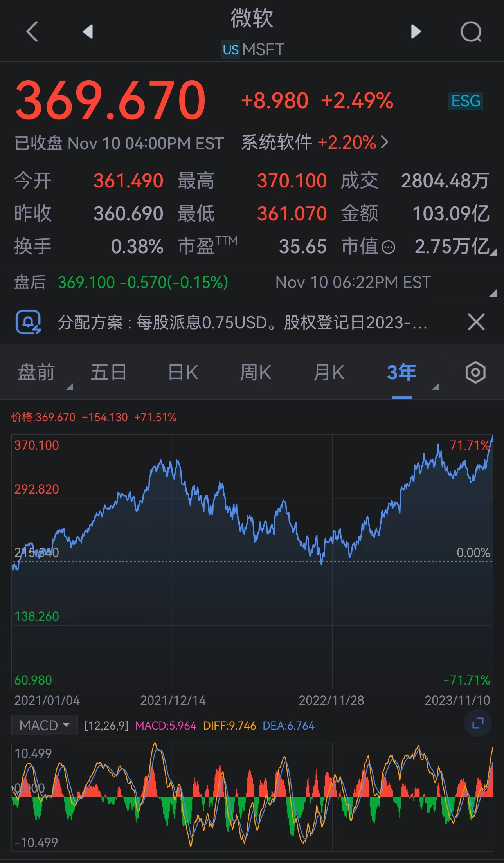The height and width of the screenshot is (863, 504).
Task: Tap the +71.51% chart change label
Action: (155, 417)
